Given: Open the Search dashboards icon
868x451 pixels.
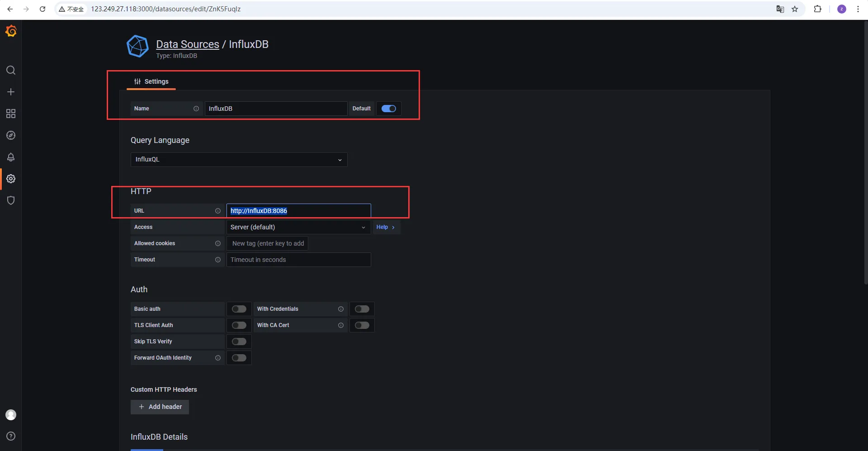Looking at the screenshot, I should point(11,70).
